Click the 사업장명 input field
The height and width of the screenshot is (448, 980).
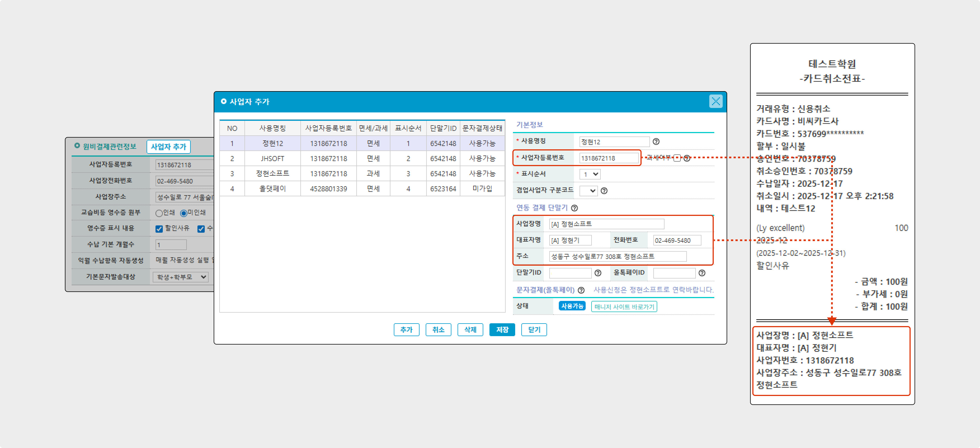(606, 224)
